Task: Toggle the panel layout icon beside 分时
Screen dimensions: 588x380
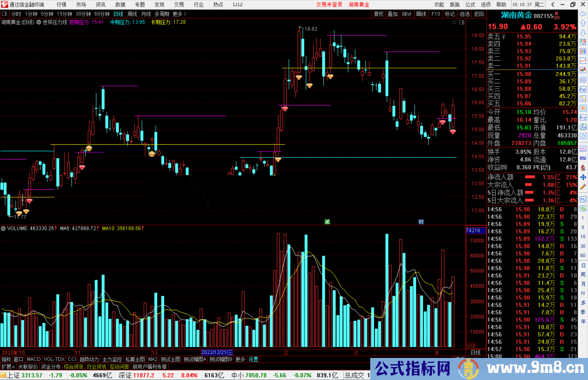Action: tap(5, 14)
